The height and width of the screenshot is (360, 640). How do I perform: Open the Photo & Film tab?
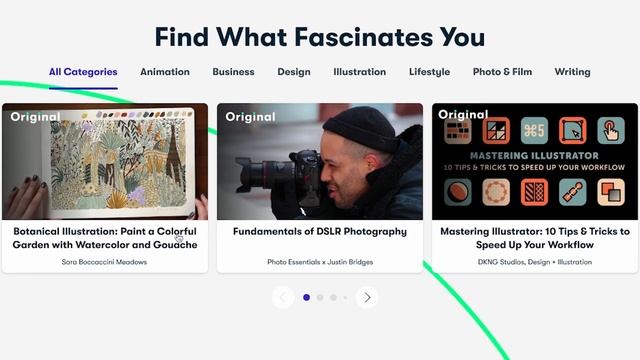pyautogui.click(x=502, y=72)
